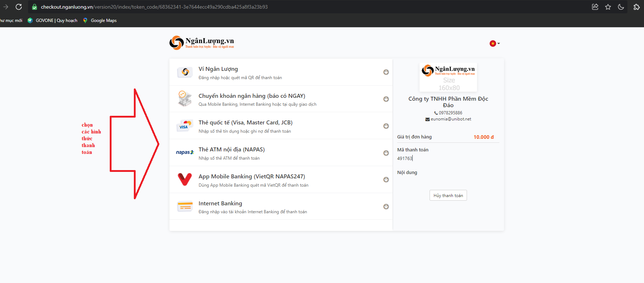Click payment code 491763
The image size is (644, 283).
(405, 158)
